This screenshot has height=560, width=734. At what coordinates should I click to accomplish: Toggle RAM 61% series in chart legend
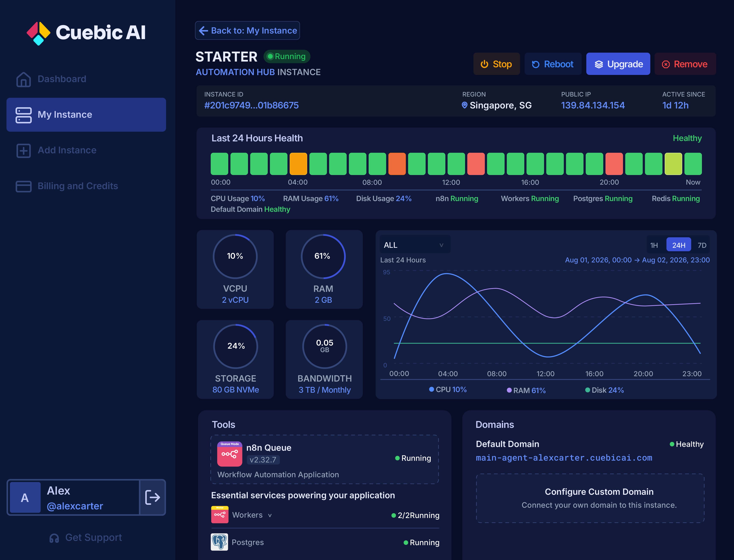[x=526, y=390]
